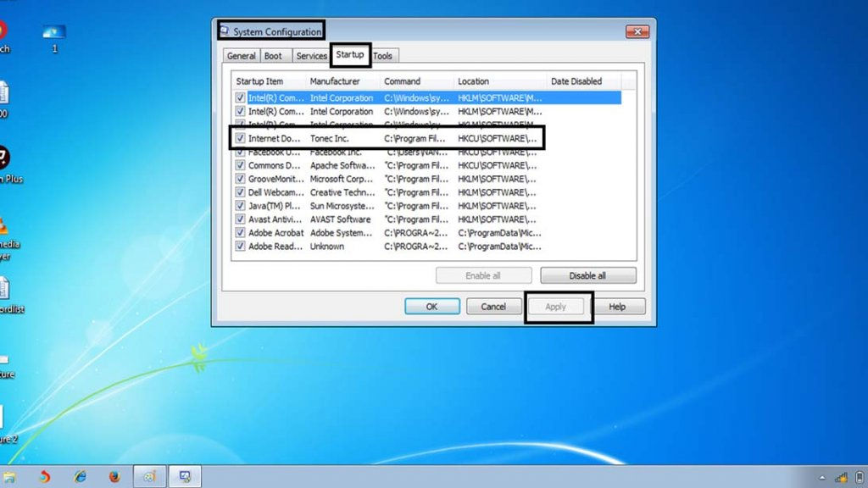Sort by the Manufacturer column header
868x488 pixels.
point(342,81)
